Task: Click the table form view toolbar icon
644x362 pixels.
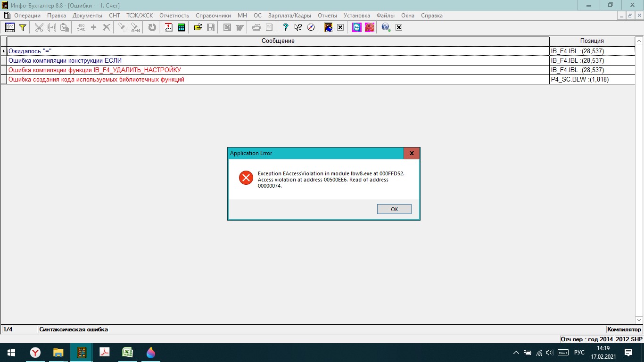Action: (9, 27)
